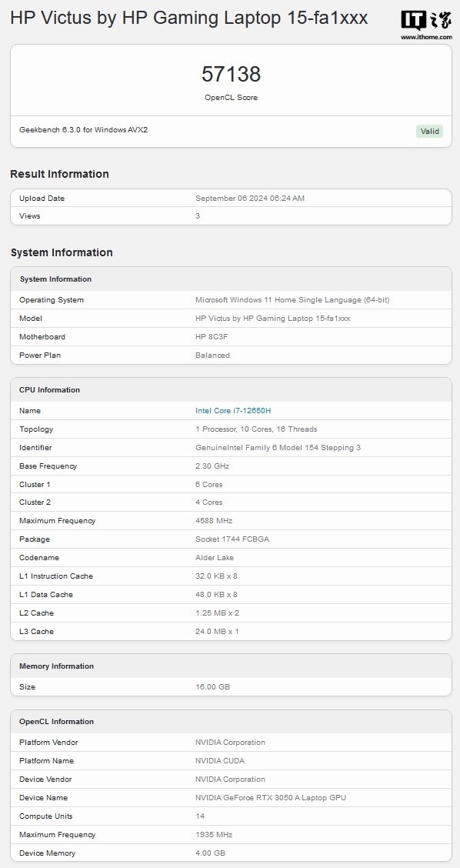Screen dimensions: 460x868
Task: Open the Intel Core i7-12650H link
Action: 233,411
